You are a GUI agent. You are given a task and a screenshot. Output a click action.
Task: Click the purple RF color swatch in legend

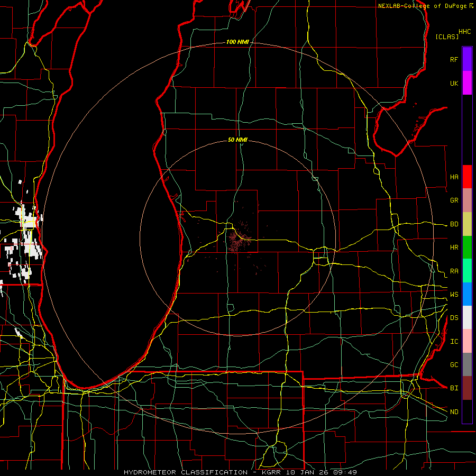tap(467, 59)
